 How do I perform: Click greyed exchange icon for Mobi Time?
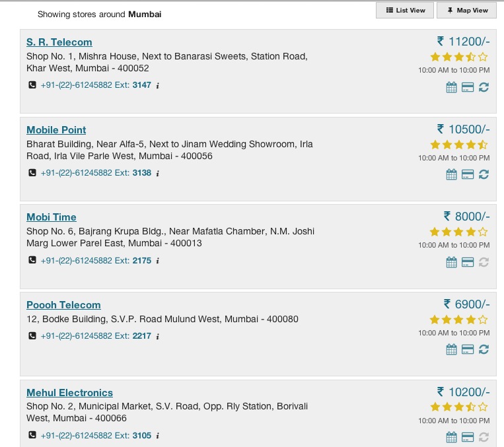click(484, 262)
